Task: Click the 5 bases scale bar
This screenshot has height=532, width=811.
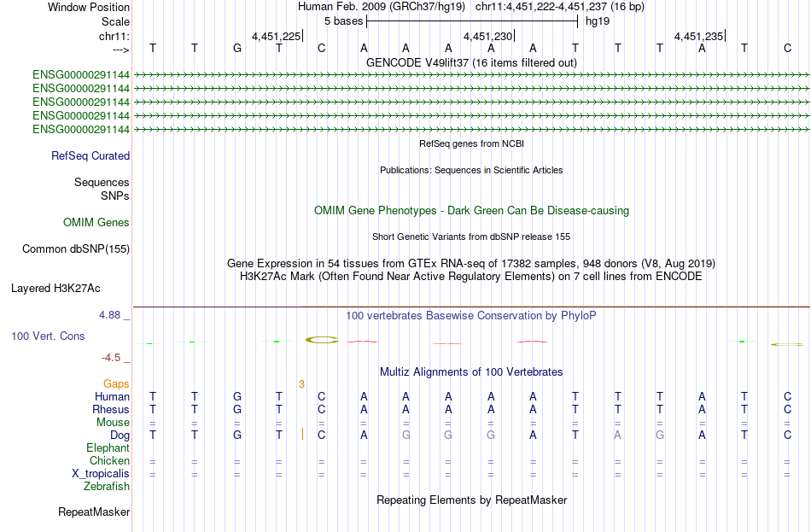Action: pyautogui.click(x=472, y=21)
